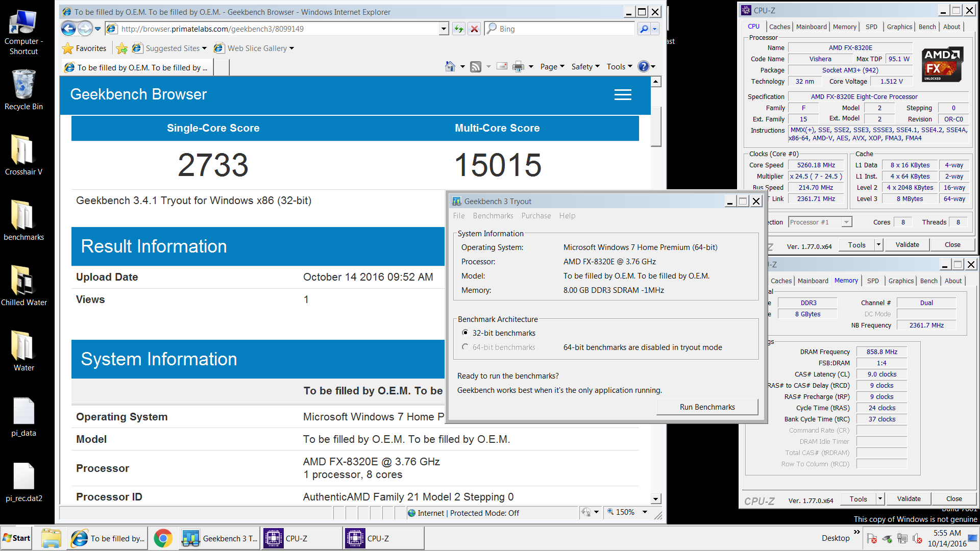Open the Tools dropdown in IE

pos(619,67)
